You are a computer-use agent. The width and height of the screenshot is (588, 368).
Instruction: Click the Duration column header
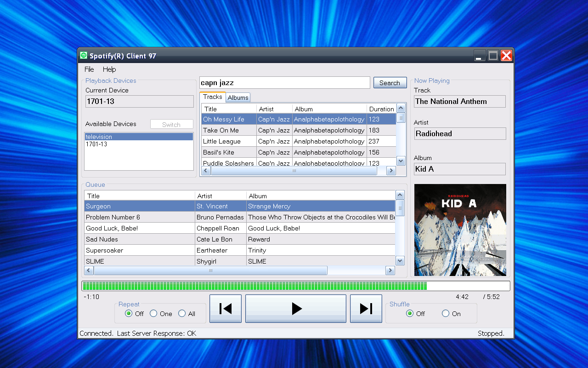click(381, 109)
